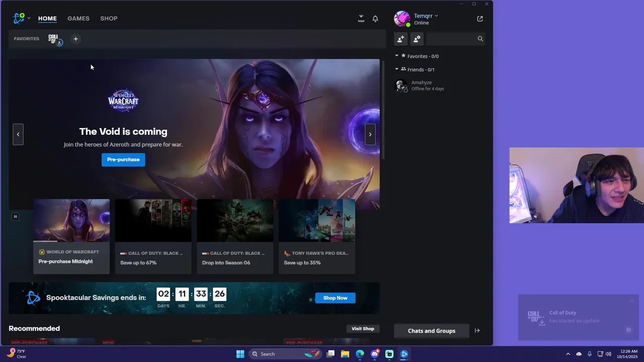Click the friends search magnifier icon
The image size is (644, 362).
[480, 39]
